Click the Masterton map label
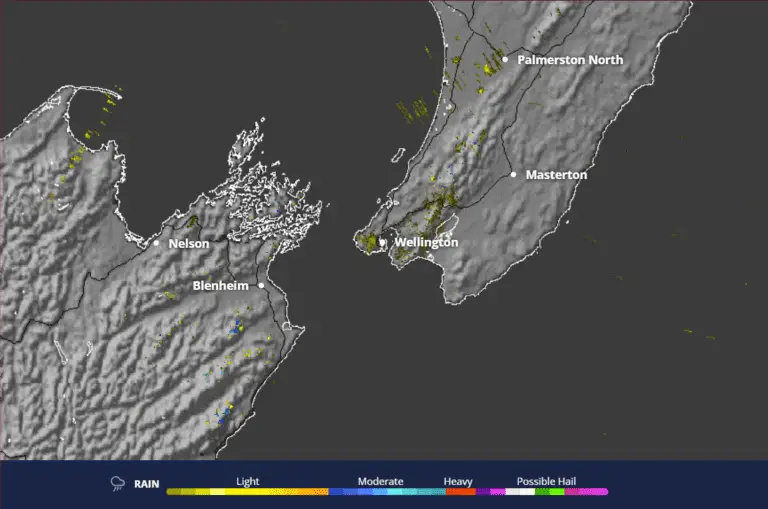The height and width of the screenshot is (509, 768). pos(556,174)
